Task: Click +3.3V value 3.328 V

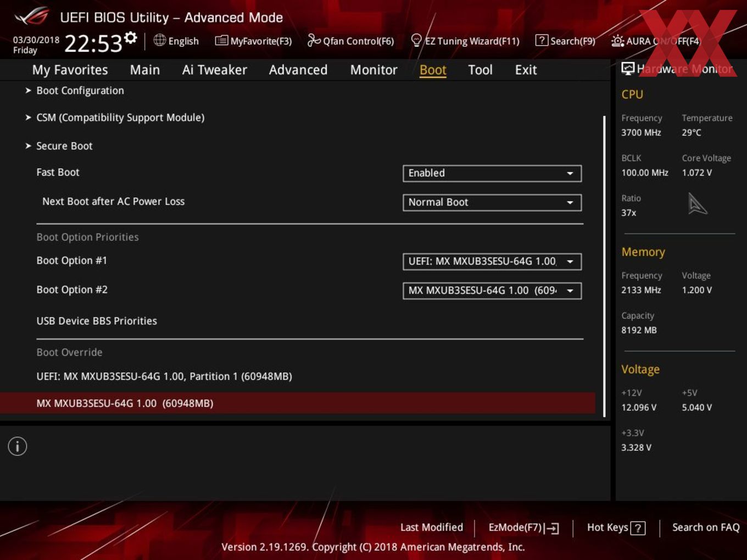Action: pos(636,447)
